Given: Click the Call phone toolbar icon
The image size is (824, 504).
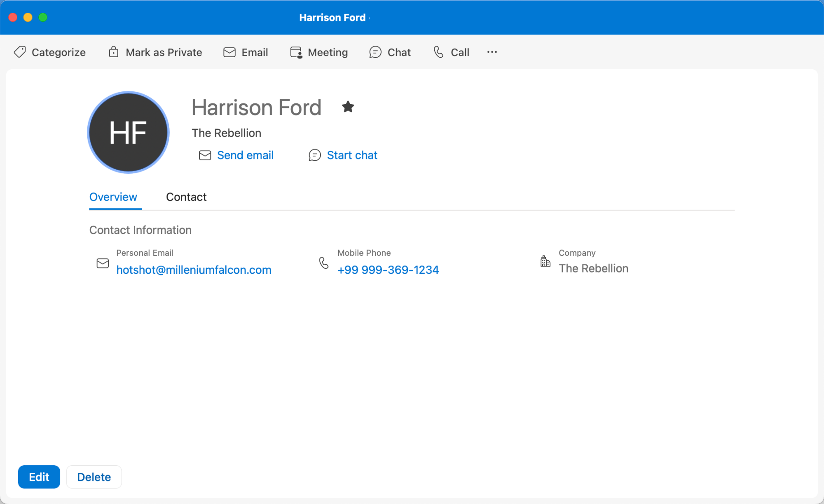Looking at the screenshot, I should coord(439,52).
